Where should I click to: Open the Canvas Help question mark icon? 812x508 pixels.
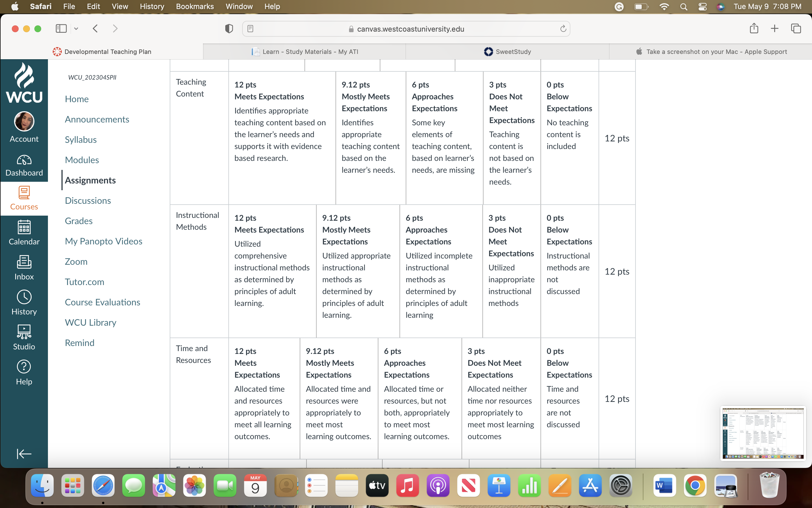(x=24, y=367)
